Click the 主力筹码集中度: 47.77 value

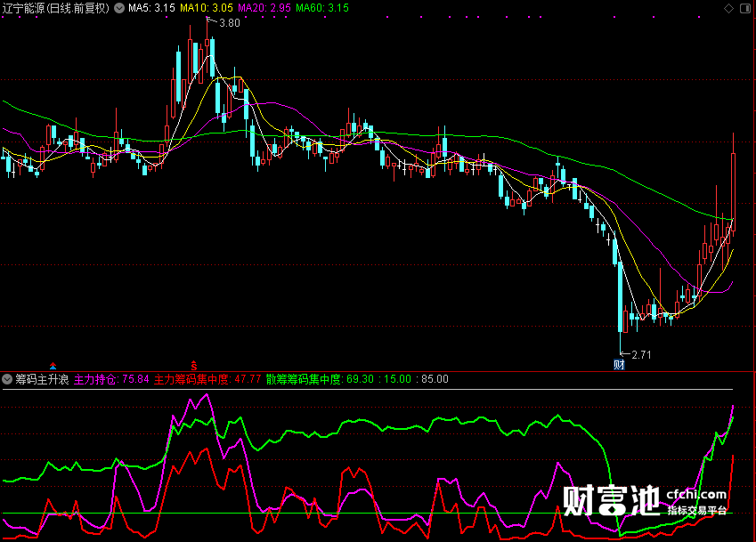[207, 380]
